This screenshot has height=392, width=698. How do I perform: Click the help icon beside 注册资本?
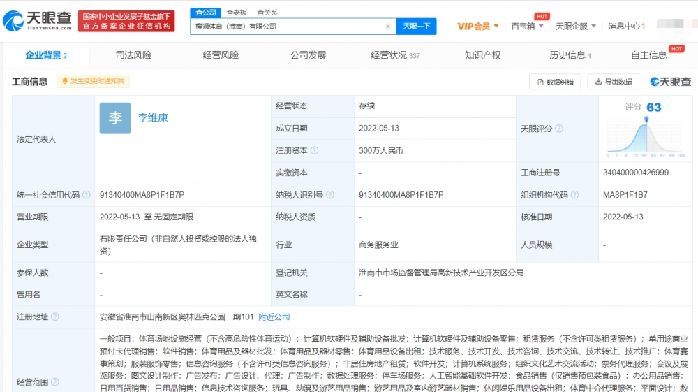pyautogui.click(x=314, y=150)
